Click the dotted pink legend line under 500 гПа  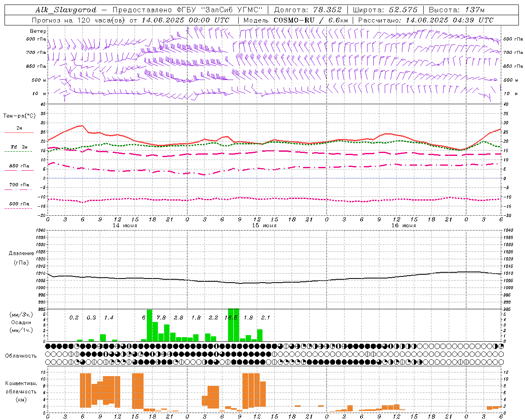pyautogui.click(x=18, y=208)
